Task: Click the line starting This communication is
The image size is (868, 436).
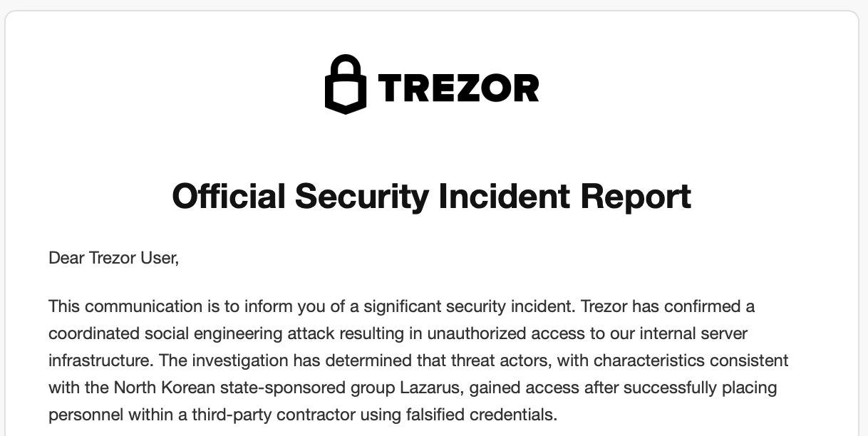Action: (x=402, y=306)
